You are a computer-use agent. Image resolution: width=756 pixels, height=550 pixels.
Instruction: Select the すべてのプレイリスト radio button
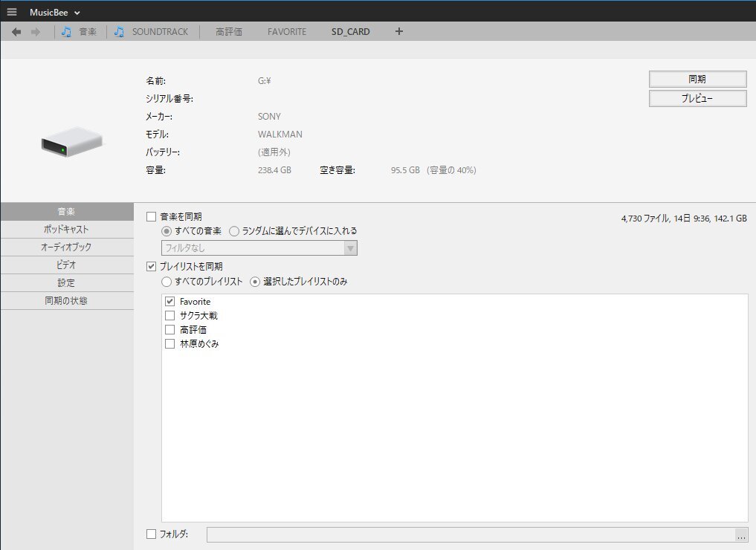[167, 282]
